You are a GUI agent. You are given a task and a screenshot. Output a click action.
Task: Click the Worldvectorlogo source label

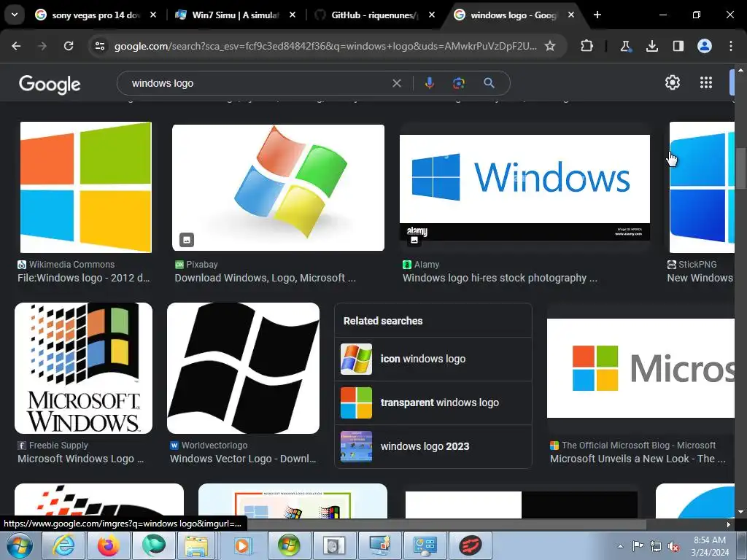coord(214,446)
